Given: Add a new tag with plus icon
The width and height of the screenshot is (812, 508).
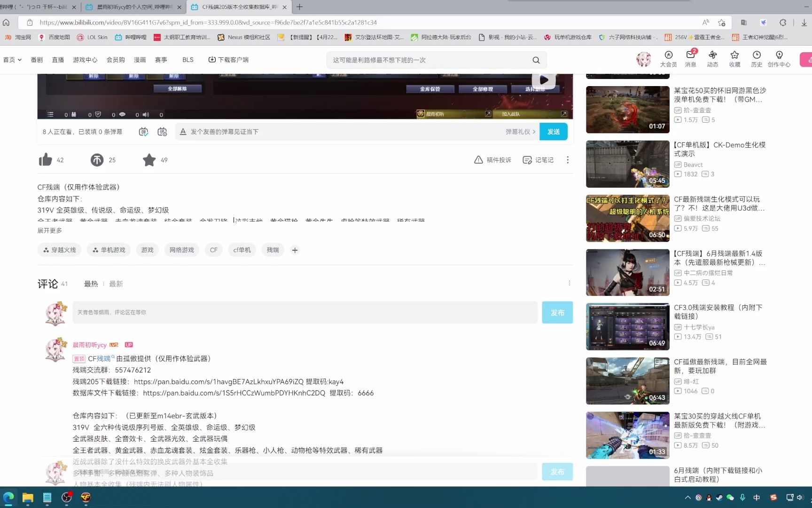Looking at the screenshot, I should (x=295, y=250).
